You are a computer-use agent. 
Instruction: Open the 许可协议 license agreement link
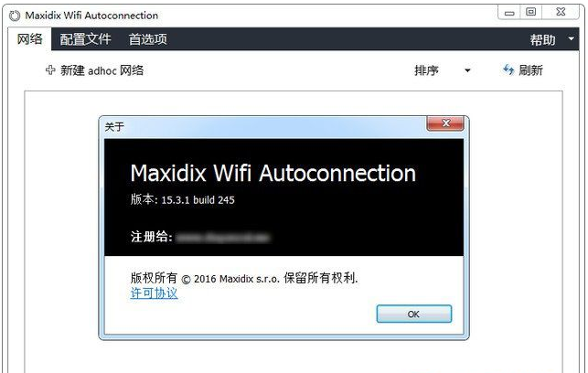pos(155,293)
